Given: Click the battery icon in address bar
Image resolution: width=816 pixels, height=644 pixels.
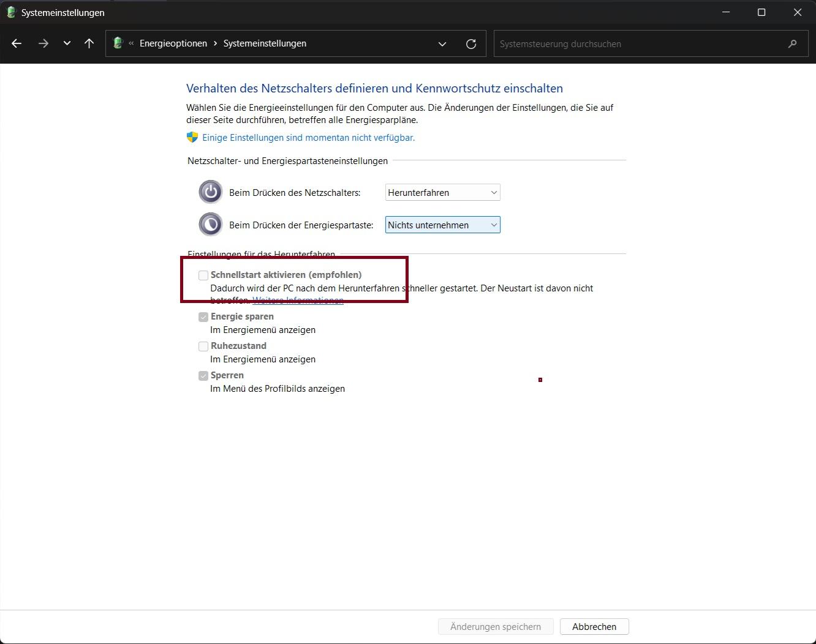Looking at the screenshot, I should tap(118, 43).
